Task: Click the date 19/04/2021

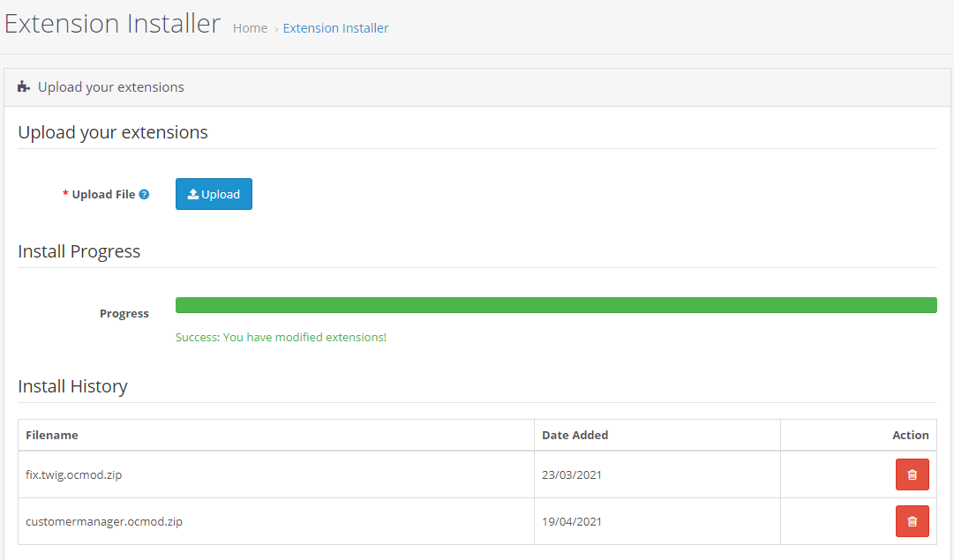Action: click(572, 522)
